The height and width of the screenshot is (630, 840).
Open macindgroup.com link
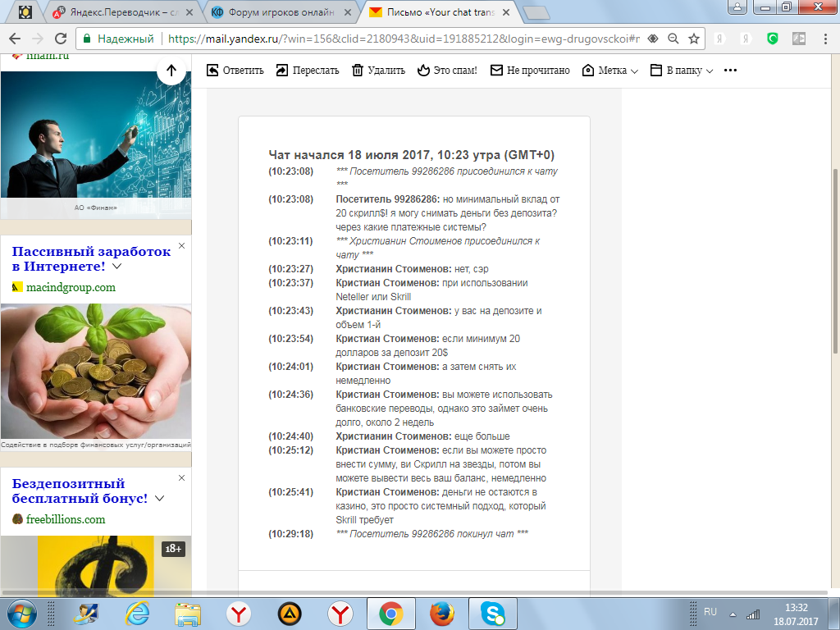coord(71,287)
